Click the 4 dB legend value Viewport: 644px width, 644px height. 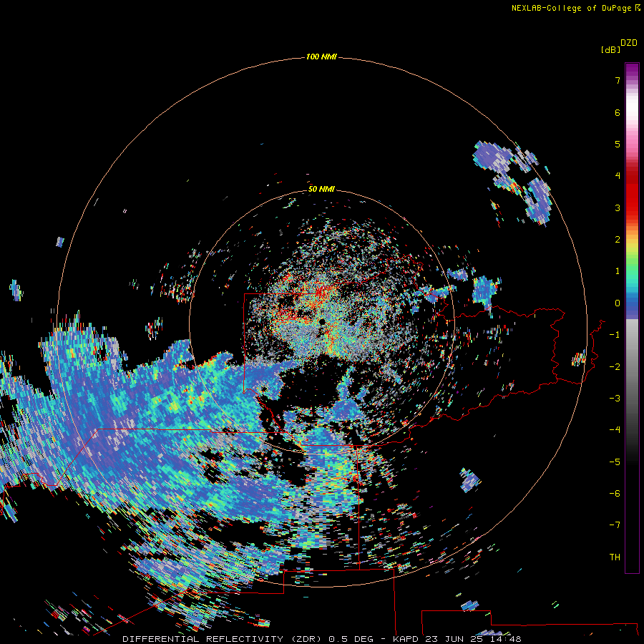point(618,176)
